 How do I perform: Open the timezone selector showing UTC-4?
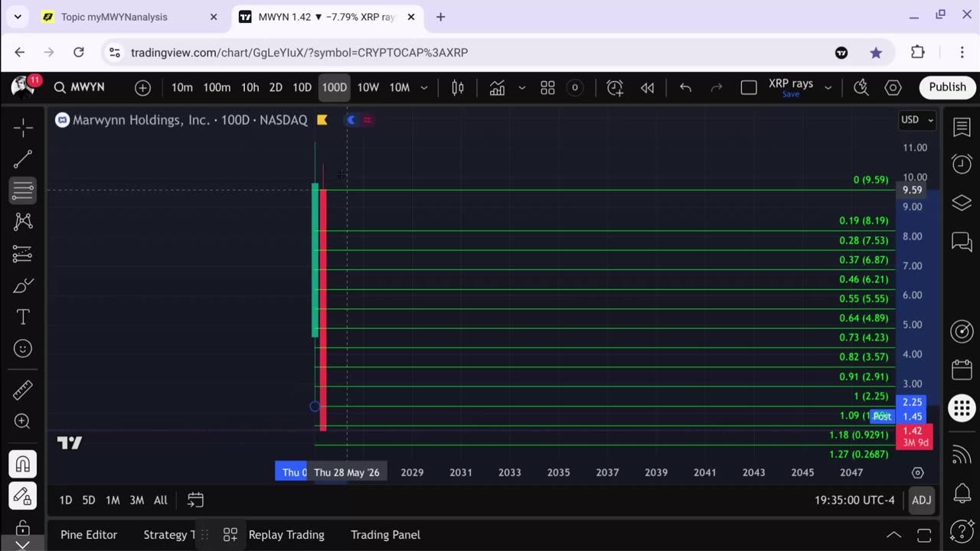(854, 500)
